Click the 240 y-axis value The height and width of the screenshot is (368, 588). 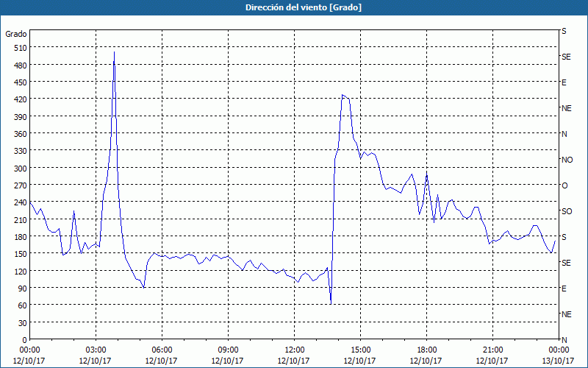(21, 203)
